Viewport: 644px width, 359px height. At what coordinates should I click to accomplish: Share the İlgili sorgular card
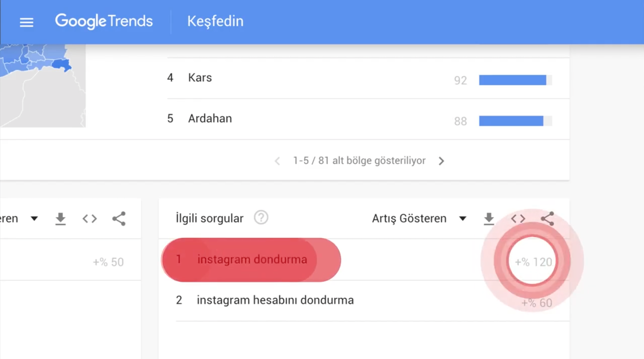[547, 219]
